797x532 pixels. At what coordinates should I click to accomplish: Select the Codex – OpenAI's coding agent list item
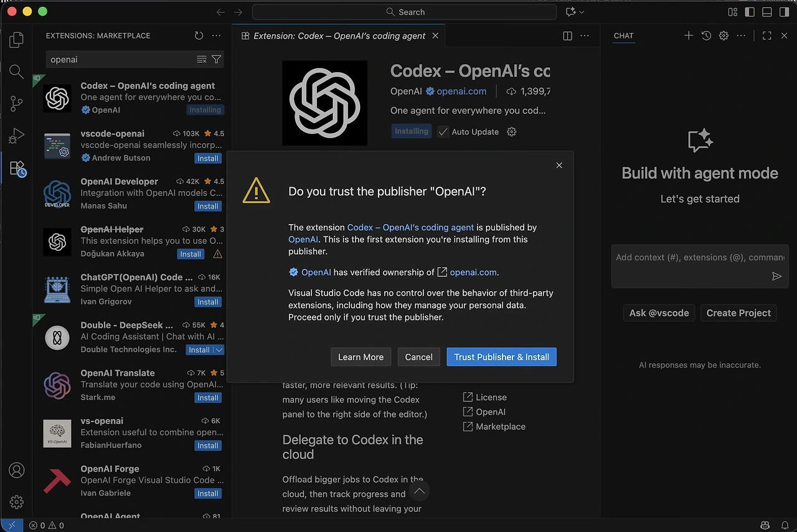pyautogui.click(x=133, y=98)
